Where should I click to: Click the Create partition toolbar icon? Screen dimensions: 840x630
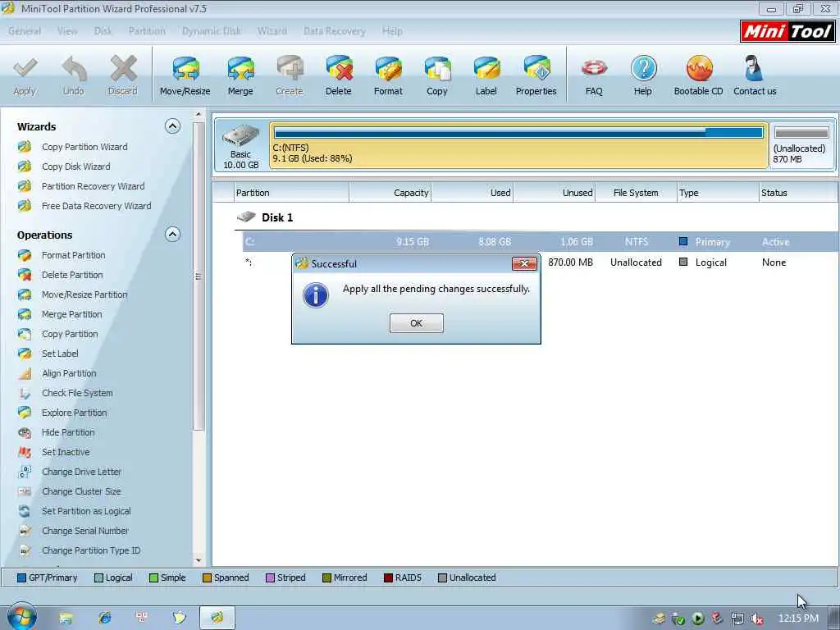click(290, 76)
